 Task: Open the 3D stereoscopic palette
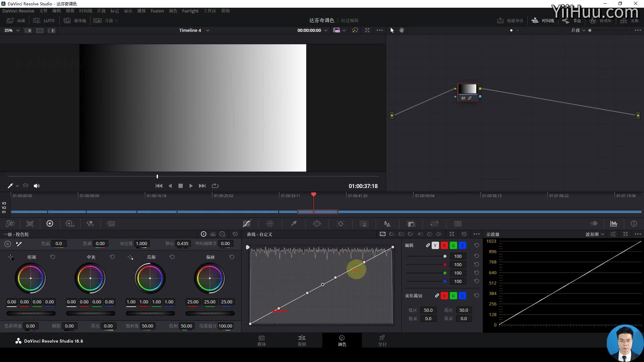(x=458, y=224)
